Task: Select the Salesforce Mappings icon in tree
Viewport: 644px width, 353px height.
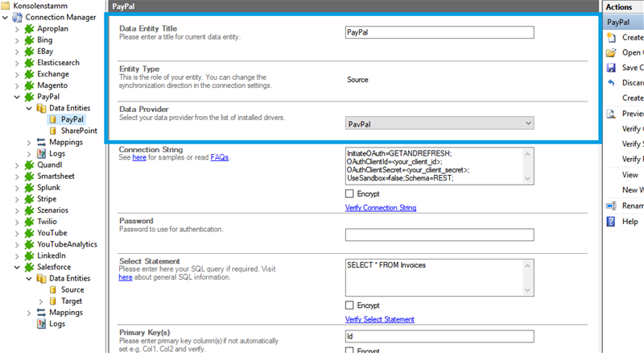Action: (x=40, y=312)
